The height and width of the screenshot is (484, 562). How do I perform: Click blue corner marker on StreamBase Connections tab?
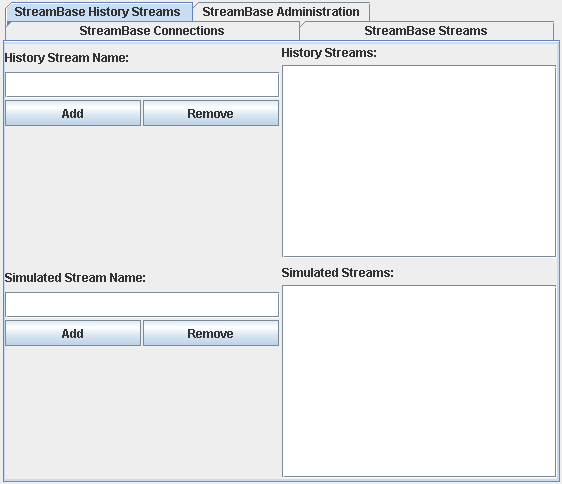pos(9,24)
